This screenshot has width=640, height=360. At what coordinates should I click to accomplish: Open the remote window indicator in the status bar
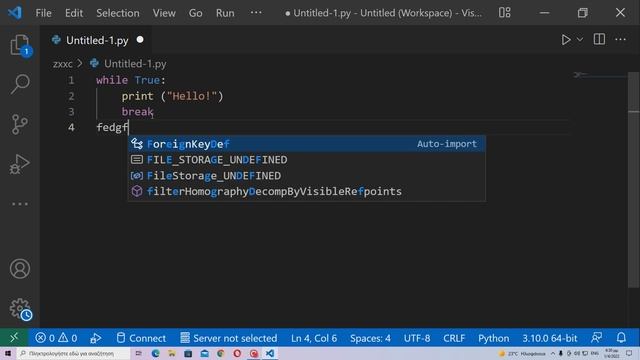[x=14, y=338]
